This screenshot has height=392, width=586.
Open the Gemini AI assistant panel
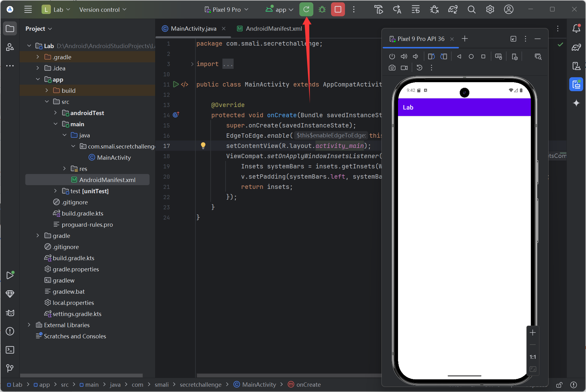576,103
